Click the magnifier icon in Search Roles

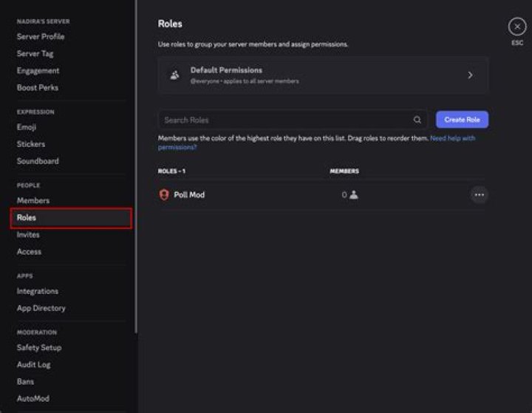(x=417, y=120)
